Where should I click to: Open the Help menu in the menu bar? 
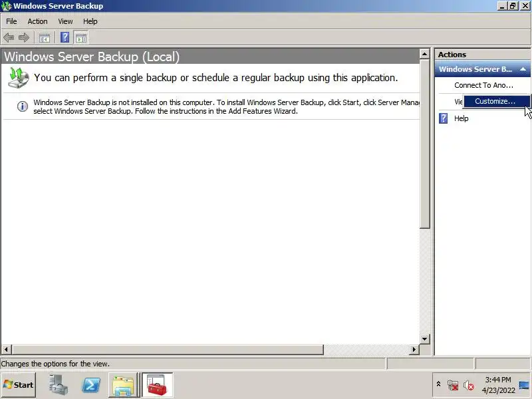90,21
